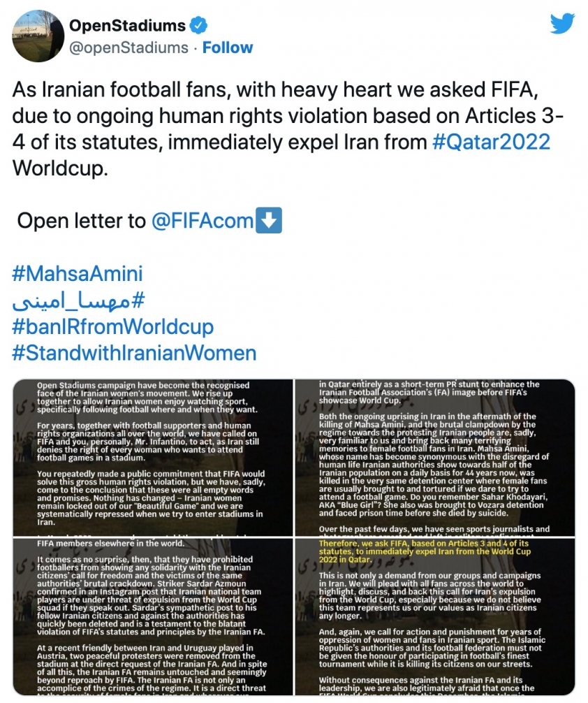Open the OpenStadiums profile avatar
Image resolution: width=588 pixels, height=703 pixels.
[x=38, y=36]
